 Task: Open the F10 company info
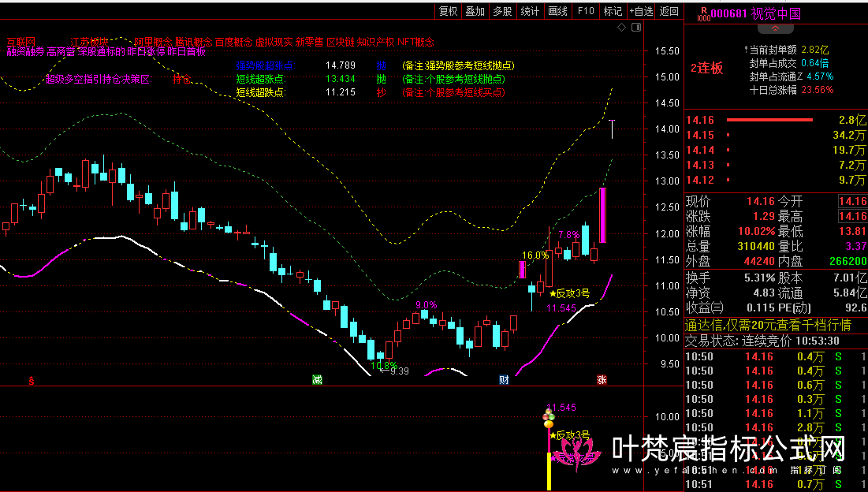point(586,11)
